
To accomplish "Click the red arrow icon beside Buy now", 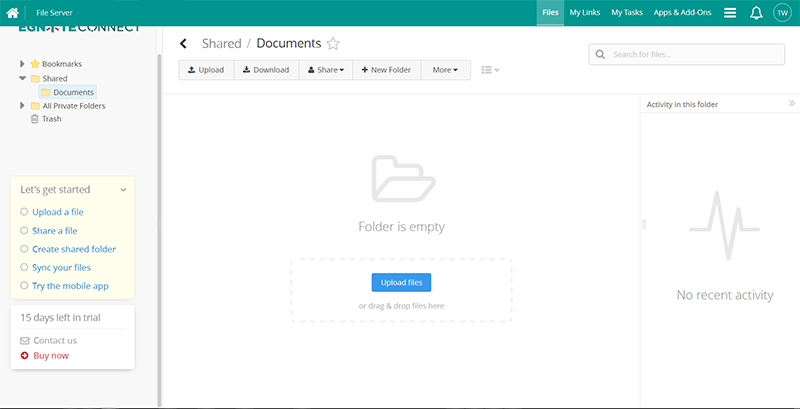I will point(24,355).
